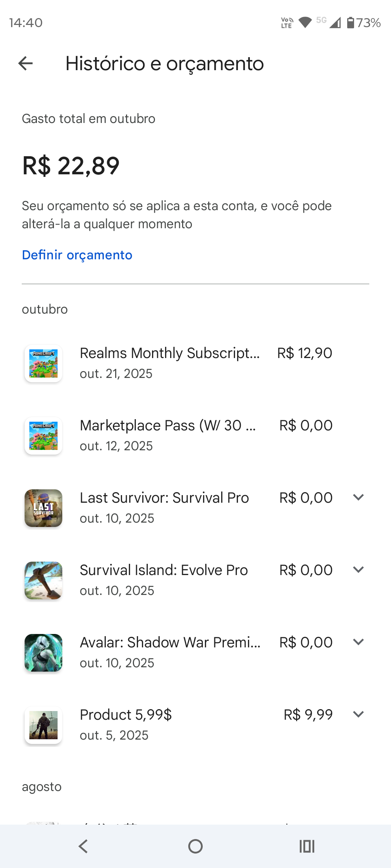391x868 pixels.
Task: Expand the Product 5,99$ purchase details
Action: (x=358, y=715)
